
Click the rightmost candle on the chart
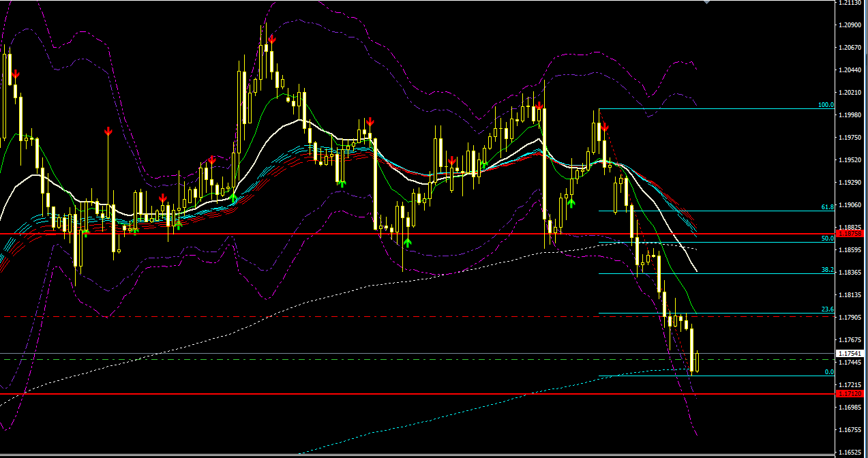click(x=698, y=361)
